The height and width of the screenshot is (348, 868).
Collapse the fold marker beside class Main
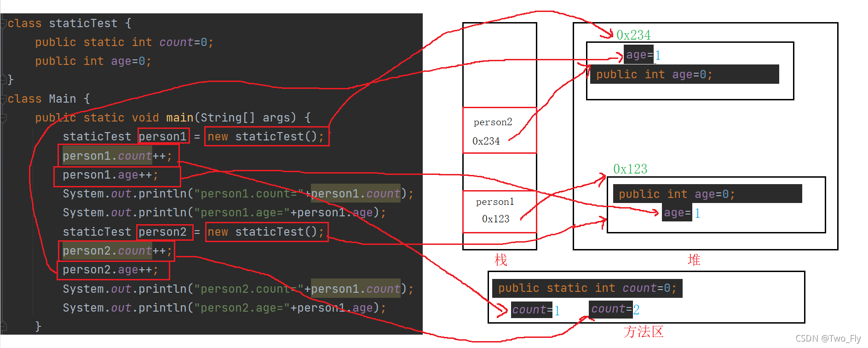point(4,99)
